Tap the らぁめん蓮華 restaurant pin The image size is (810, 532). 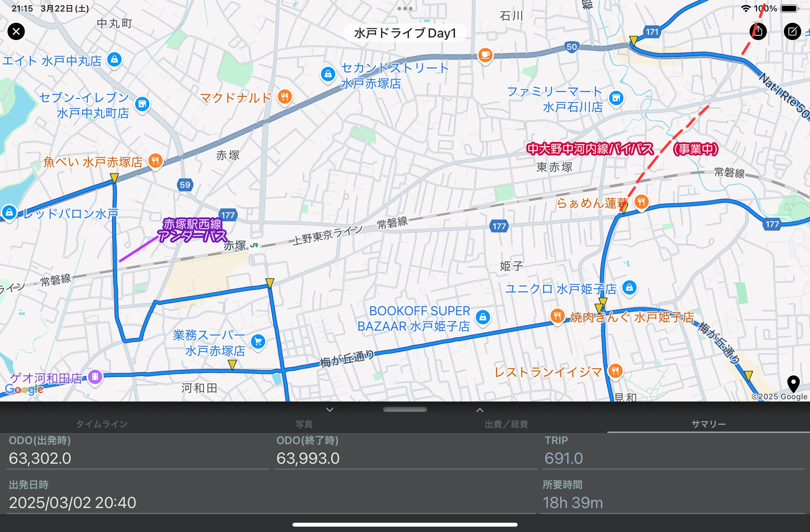642,202
